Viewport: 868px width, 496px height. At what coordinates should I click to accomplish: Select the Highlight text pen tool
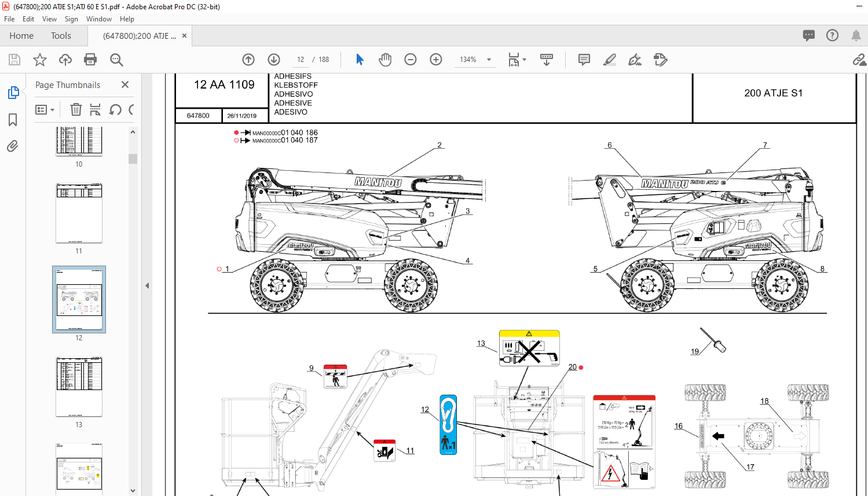(x=610, y=60)
